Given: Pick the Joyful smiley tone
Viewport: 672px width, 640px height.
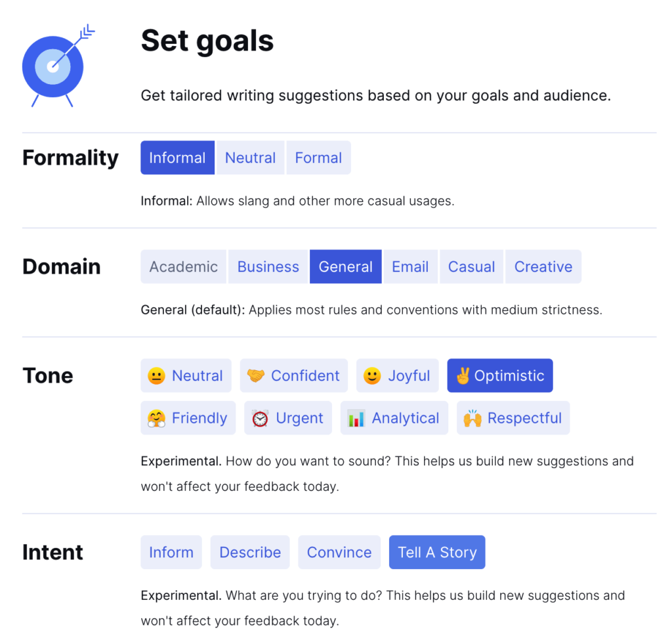Looking at the screenshot, I should pos(397,375).
